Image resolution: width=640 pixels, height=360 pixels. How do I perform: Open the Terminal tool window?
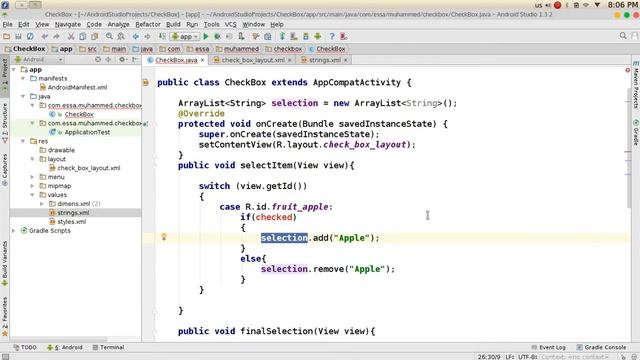108,347
